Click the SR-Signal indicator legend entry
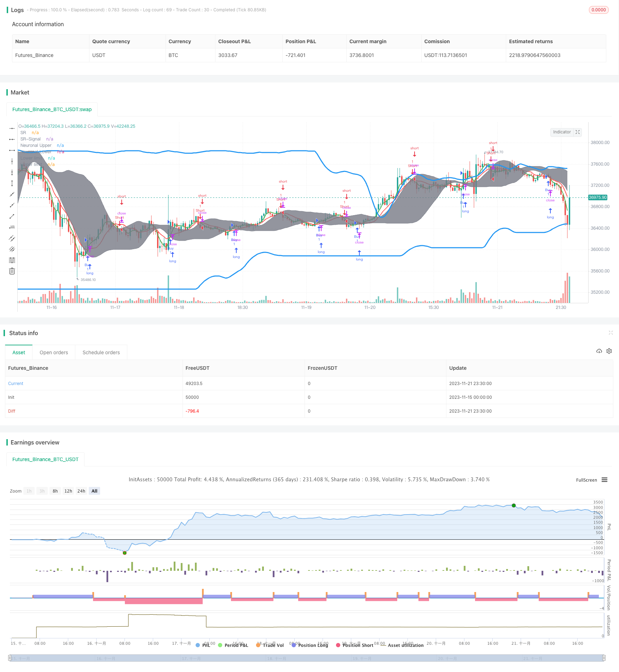The width and height of the screenshot is (619, 672). click(37, 139)
